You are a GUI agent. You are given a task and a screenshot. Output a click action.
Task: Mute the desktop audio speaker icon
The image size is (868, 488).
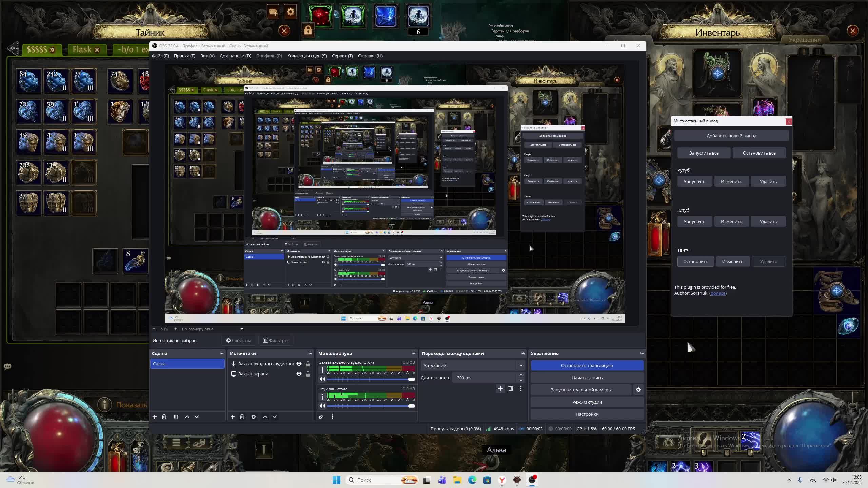(x=322, y=406)
